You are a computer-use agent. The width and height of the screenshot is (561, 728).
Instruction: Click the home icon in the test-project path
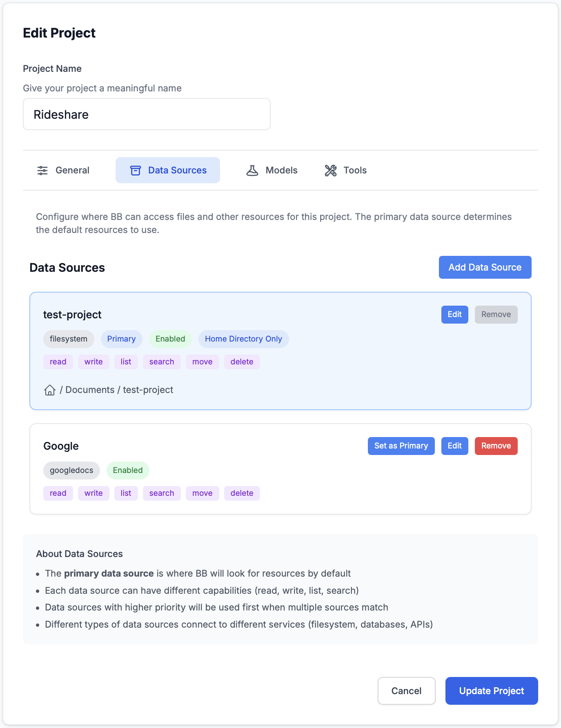tap(50, 390)
